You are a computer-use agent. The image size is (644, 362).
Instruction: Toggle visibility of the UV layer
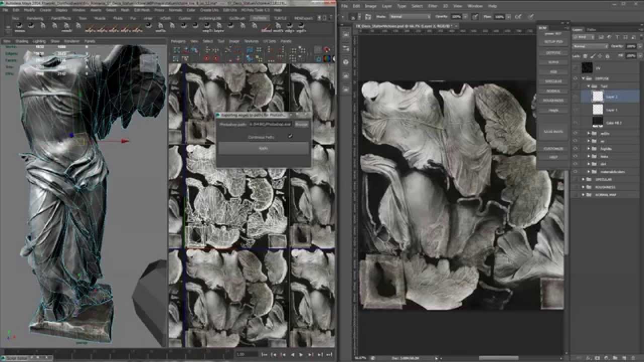[x=576, y=67]
